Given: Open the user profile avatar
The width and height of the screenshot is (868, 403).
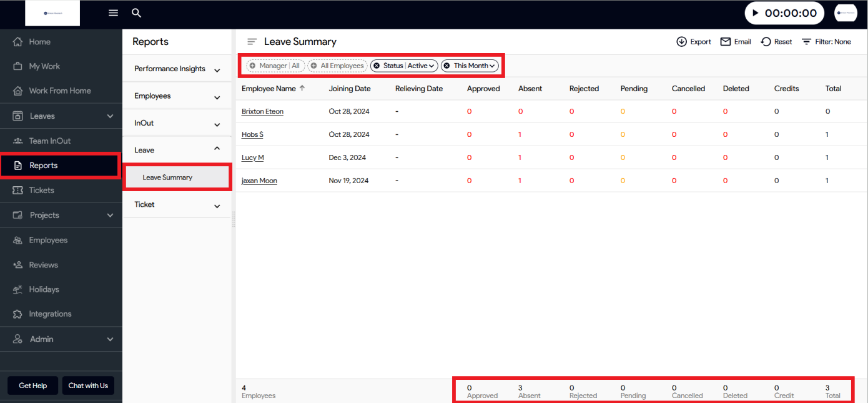Looking at the screenshot, I should [846, 13].
